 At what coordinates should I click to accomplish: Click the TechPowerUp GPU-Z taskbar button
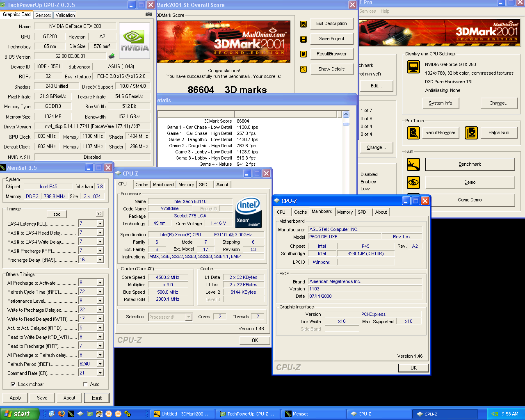[x=248, y=414]
